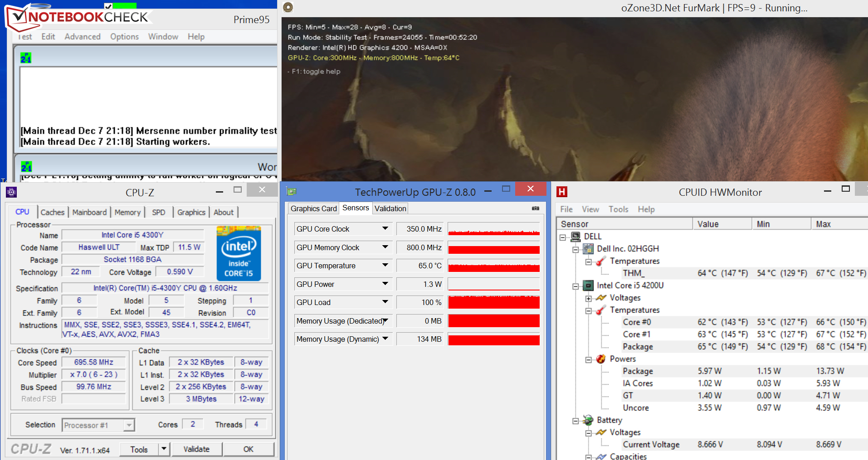Click the Intel Core i5 4200U processor icon

pos(588,285)
